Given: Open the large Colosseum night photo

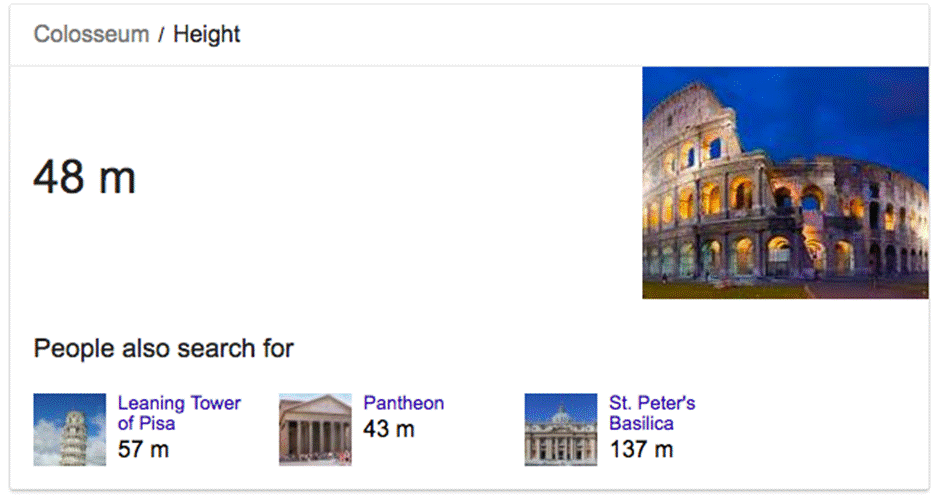Looking at the screenshot, I should (784, 182).
